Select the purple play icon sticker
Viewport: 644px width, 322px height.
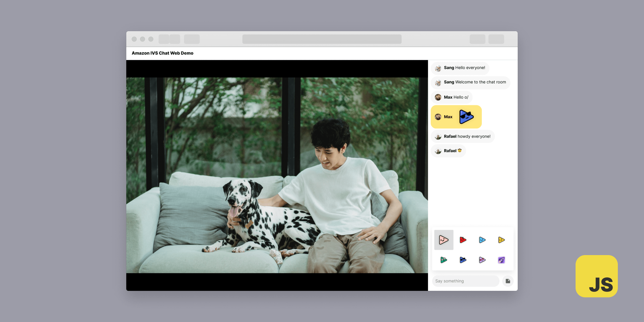pos(482,259)
